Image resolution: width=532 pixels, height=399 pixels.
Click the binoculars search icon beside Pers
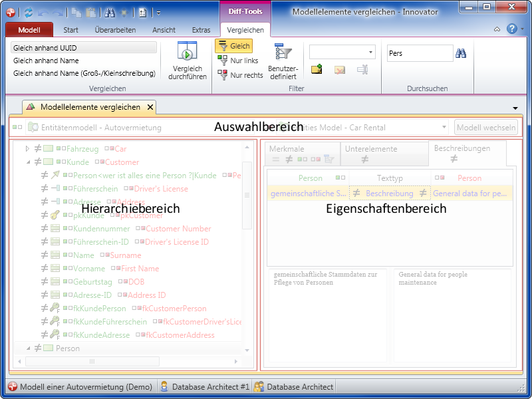[x=461, y=53]
